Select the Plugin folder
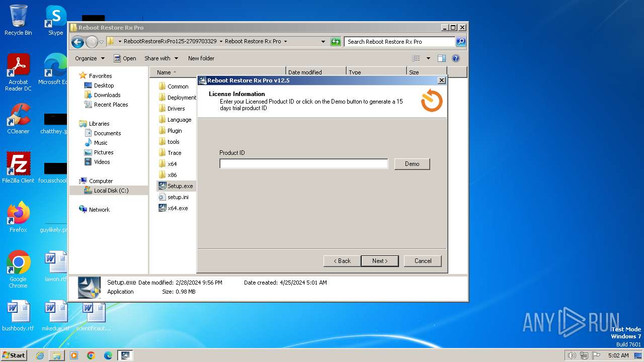Viewport: 644px width, 362px height. [170, 131]
